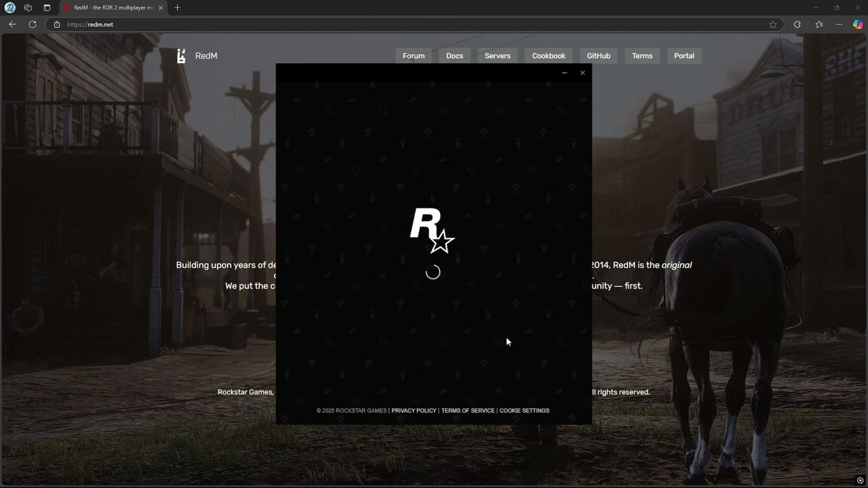This screenshot has height=488, width=868.
Task: Close the RedM browser tab
Action: [x=161, y=7]
